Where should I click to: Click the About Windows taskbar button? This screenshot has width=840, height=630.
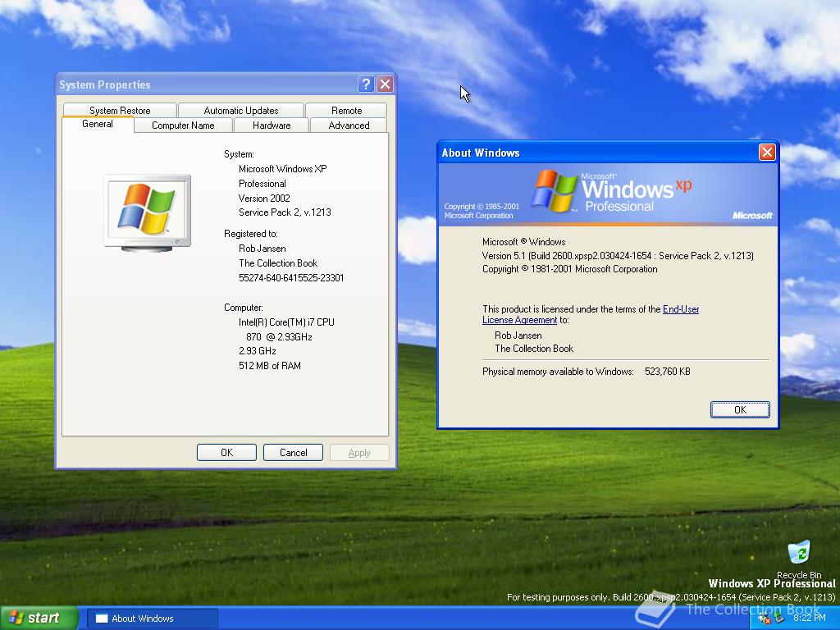tap(152, 619)
